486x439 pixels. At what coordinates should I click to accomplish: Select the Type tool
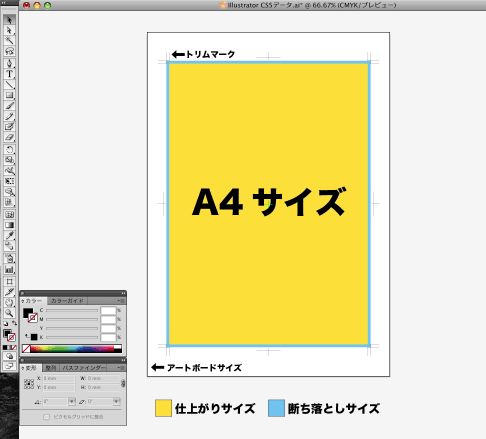pyautogui.click(x=9, y=74)
